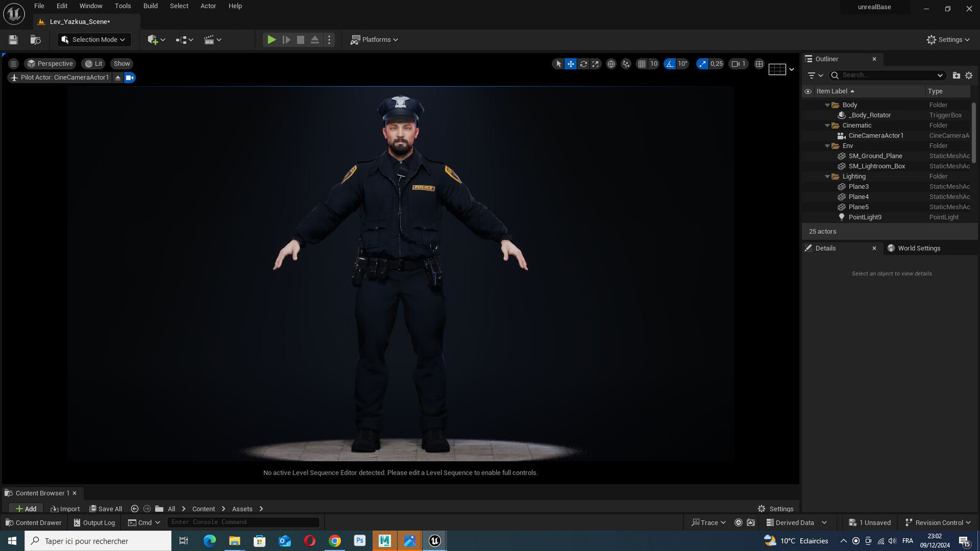Open the Selection Mode dropdown
The image size is (980, 551).
(94, 40)
